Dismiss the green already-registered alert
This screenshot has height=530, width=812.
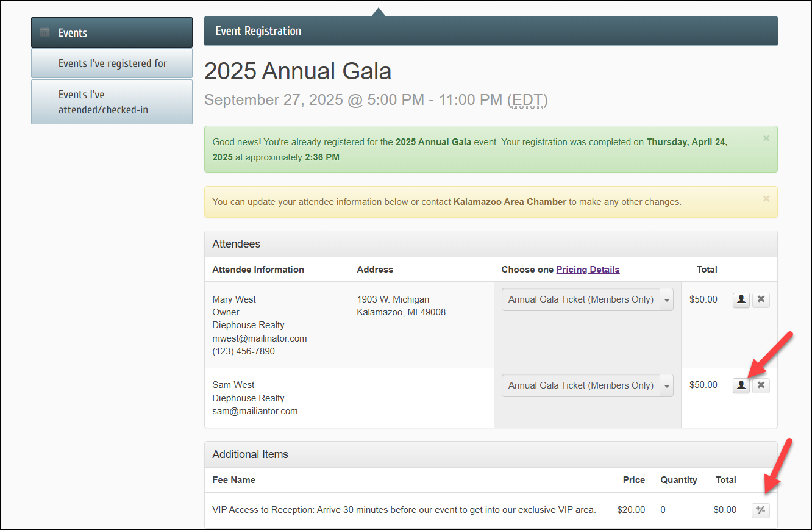pos(766,138)
